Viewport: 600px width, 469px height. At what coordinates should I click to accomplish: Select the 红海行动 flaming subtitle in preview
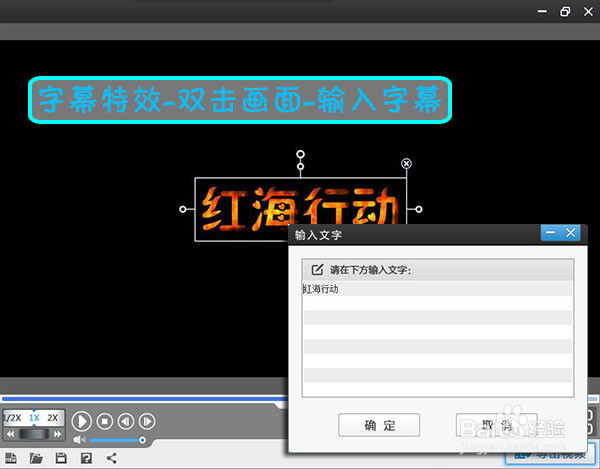[300, 209]
